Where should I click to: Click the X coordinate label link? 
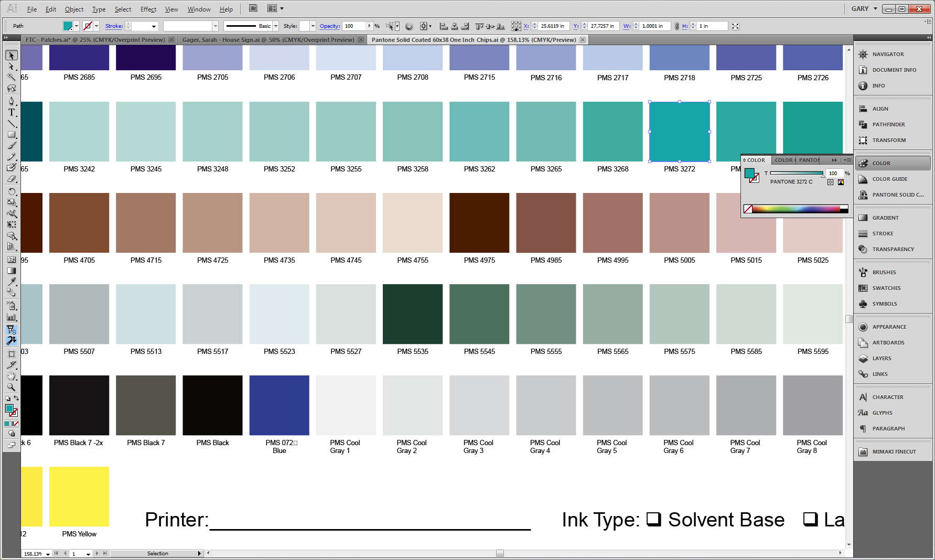[x=526, y=26]
